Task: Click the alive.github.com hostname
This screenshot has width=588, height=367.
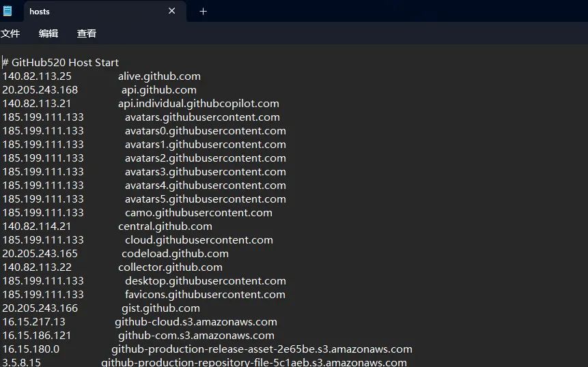Action: 159,76
